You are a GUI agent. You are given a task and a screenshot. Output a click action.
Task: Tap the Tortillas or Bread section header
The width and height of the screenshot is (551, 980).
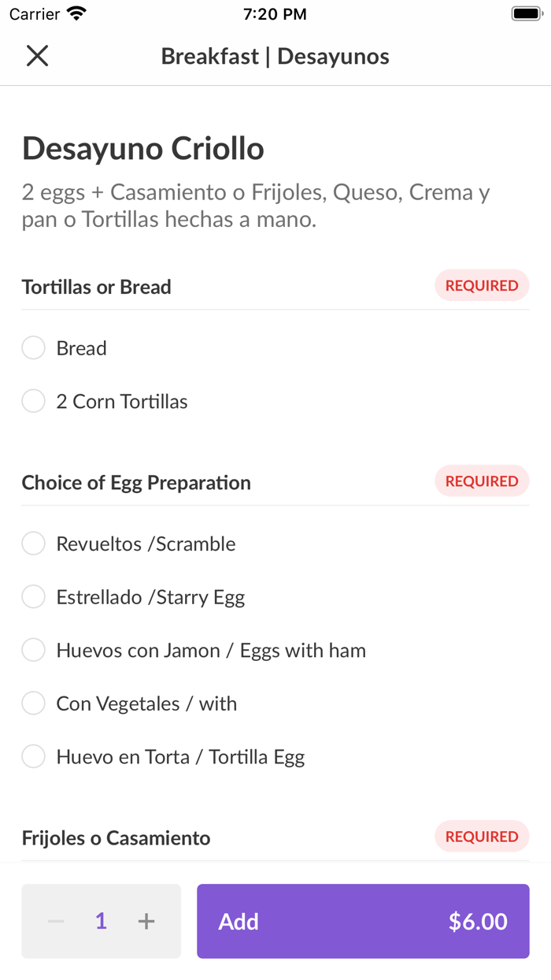click(97, 288)
